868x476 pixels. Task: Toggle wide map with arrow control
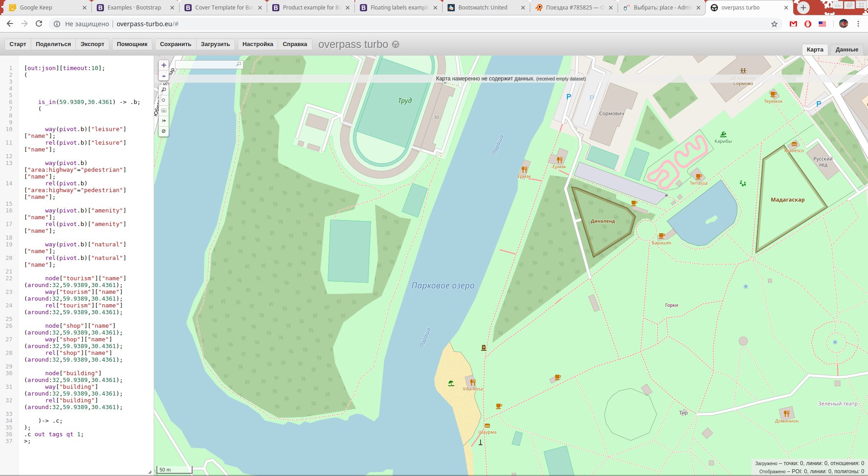tap(164, 121)
